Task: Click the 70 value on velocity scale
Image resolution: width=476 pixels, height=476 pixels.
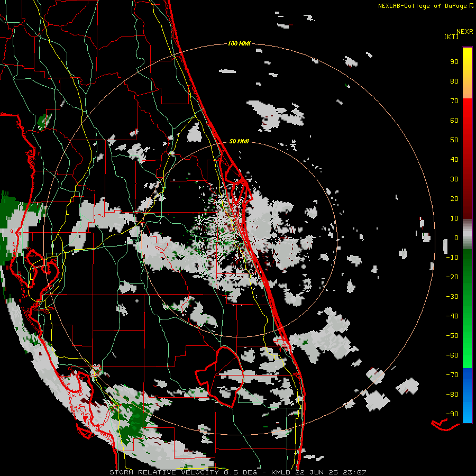Action: 454,101
